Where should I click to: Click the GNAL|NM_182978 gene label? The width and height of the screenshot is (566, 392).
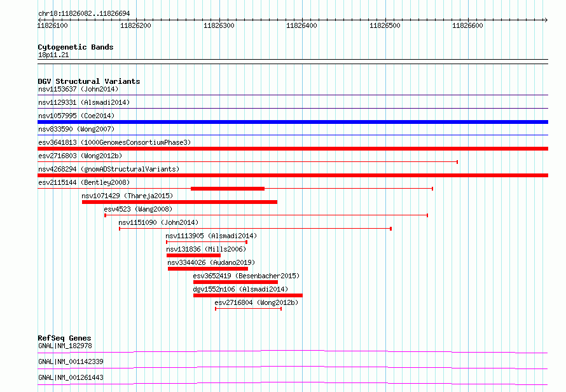point(65,346)
